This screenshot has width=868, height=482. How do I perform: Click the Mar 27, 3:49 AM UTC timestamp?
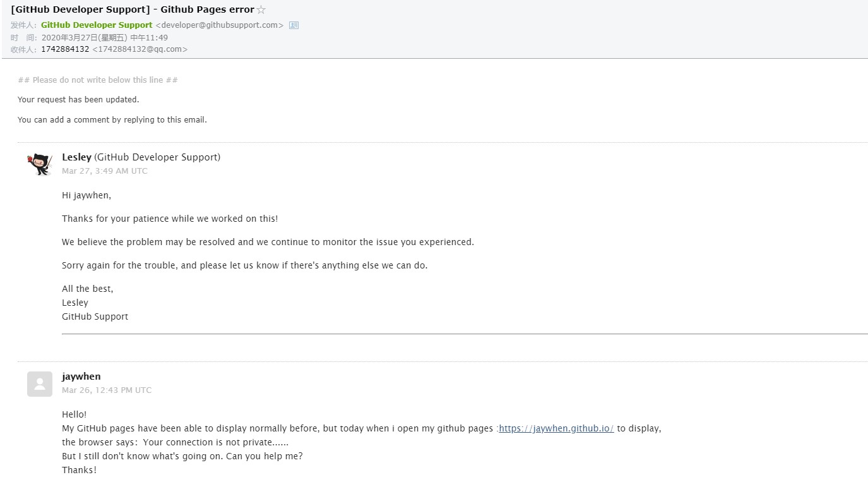point(105,171)
